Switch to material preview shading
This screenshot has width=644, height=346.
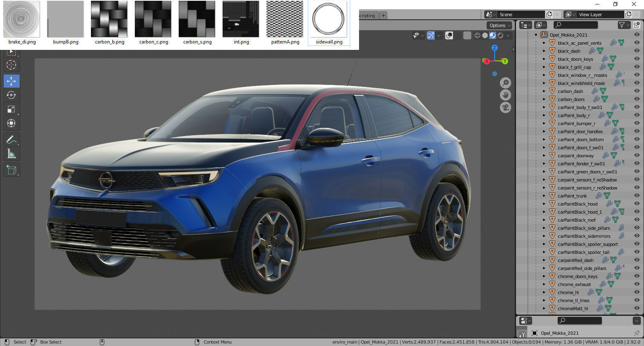[x=493, y=35]
